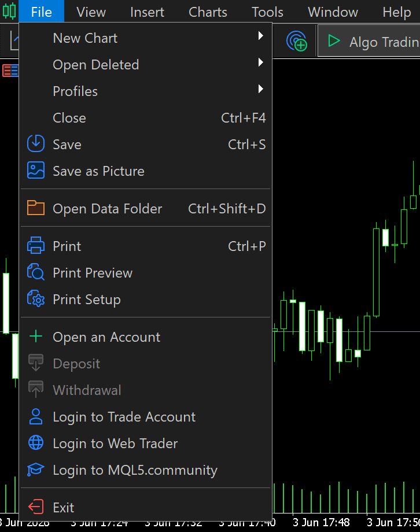Choose New Chart from the File menu
This screenshot has width=420, height=532.
[146, 38]
